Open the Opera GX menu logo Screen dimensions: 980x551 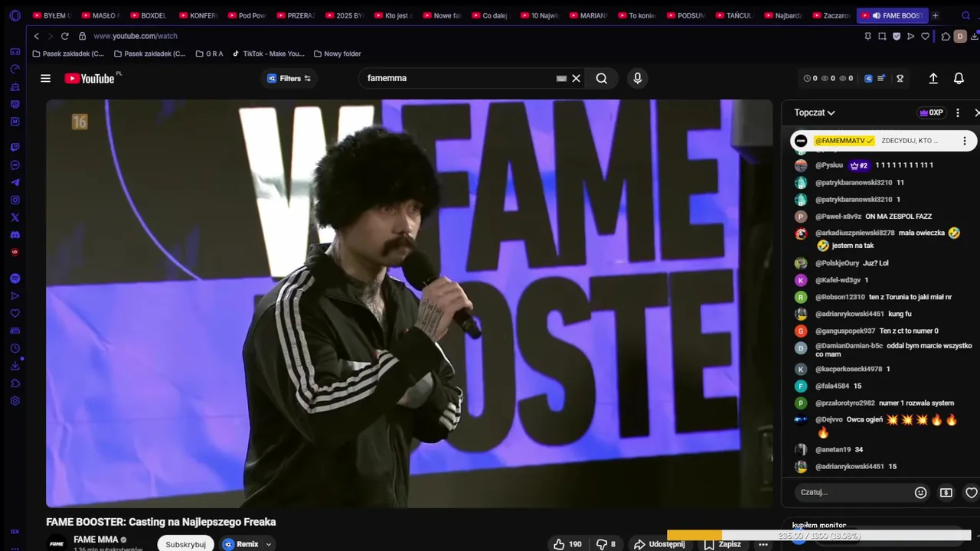15,15
